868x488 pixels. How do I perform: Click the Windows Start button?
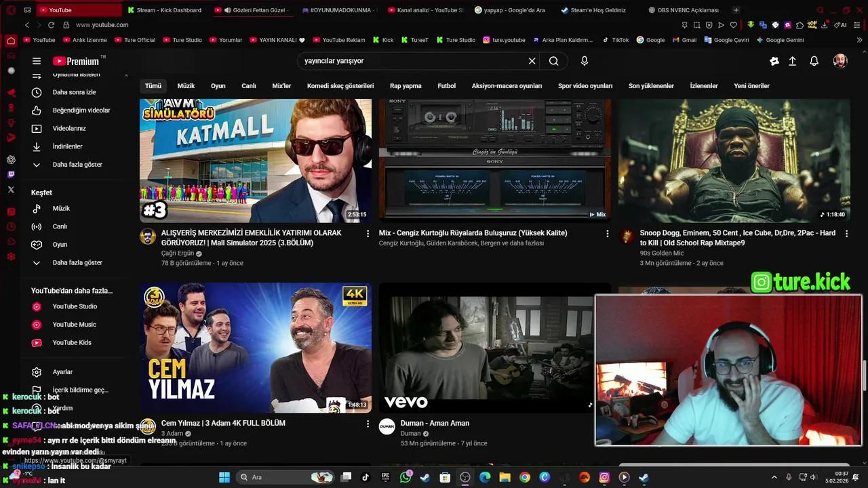click(x=224, y=477)
